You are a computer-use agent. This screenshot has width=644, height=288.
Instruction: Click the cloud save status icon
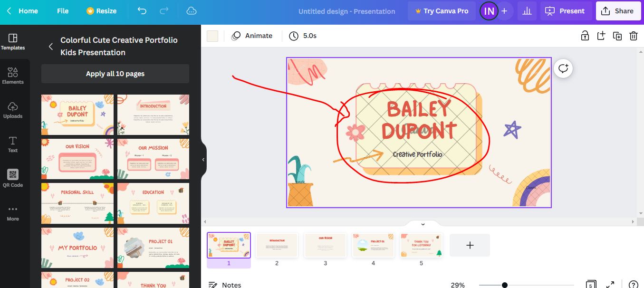click(191, 10)
